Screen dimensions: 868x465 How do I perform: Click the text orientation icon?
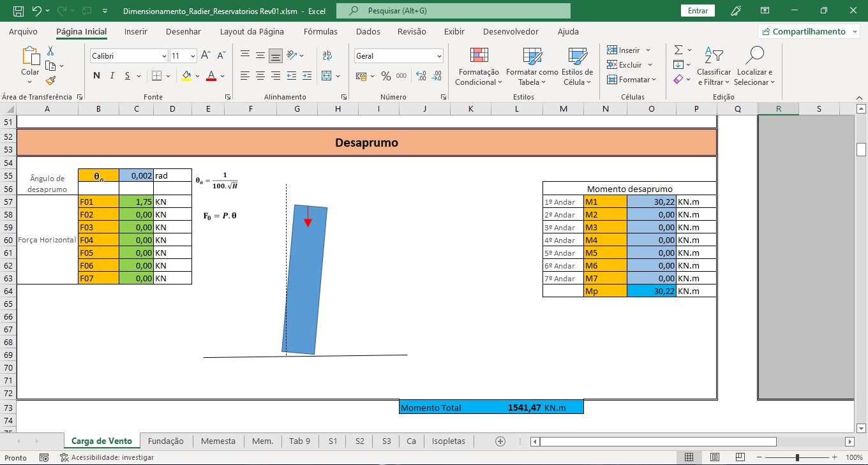292,56
